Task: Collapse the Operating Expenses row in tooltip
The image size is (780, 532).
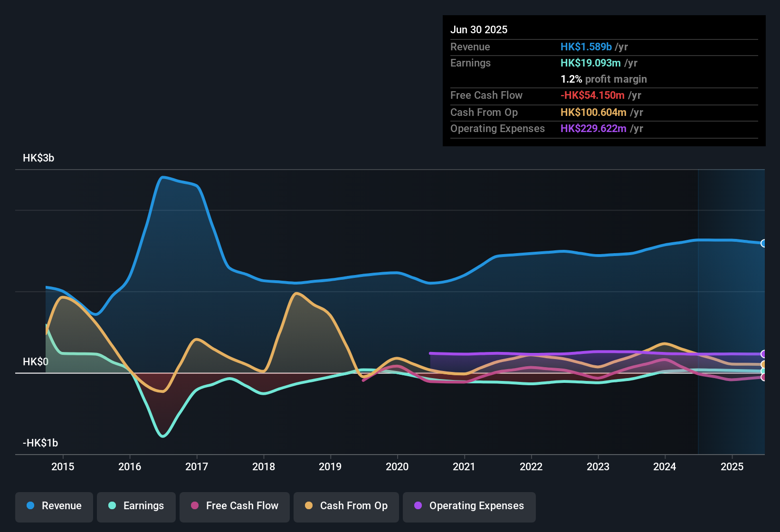Action: (x=497, y=129)
